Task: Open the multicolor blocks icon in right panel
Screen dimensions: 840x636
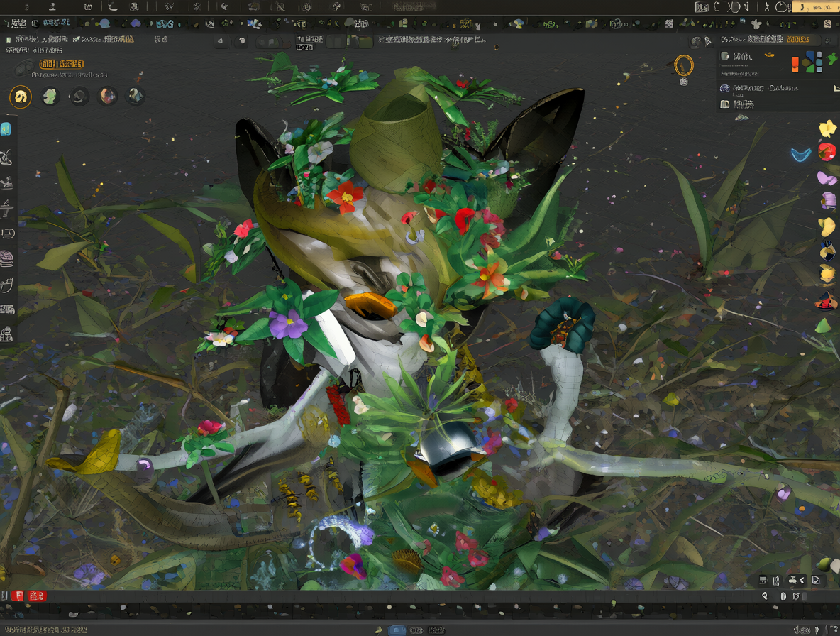Action: click(812, 62)
